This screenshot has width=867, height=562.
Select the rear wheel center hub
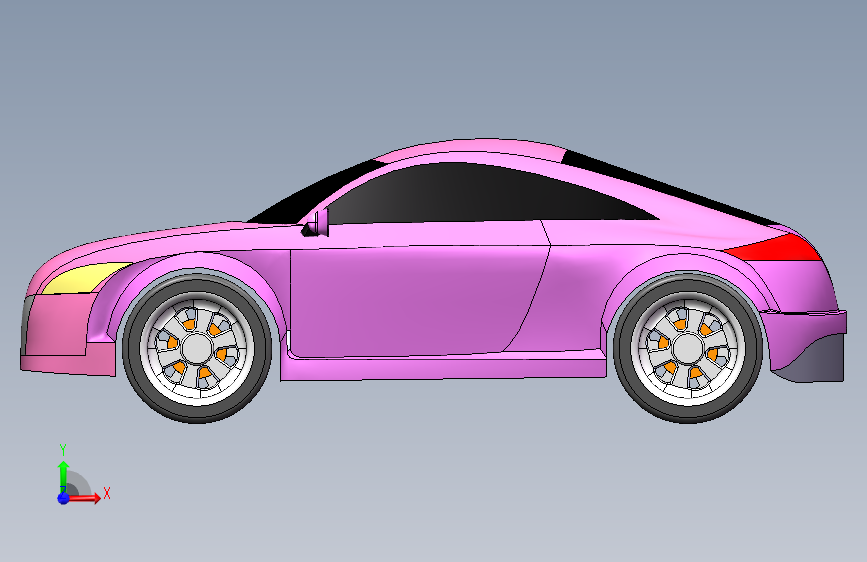click(x=688, y=348)
